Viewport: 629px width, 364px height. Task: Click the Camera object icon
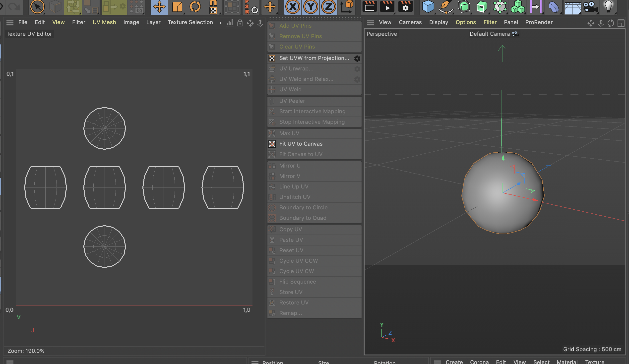[590, 7]
